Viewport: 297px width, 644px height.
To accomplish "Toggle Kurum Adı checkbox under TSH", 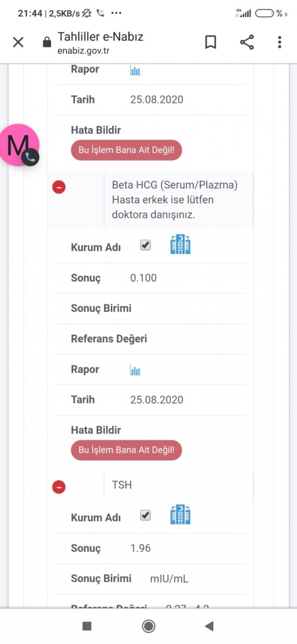I will pyautogui.click(x=146, y=516).
